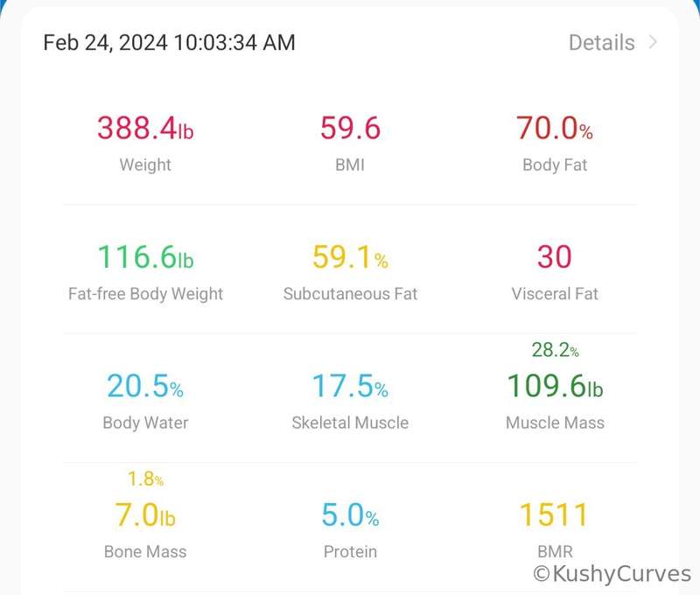Click the Feb 24, 2024 timestamp
Screen dimensions: 700x595
point(169,43)
